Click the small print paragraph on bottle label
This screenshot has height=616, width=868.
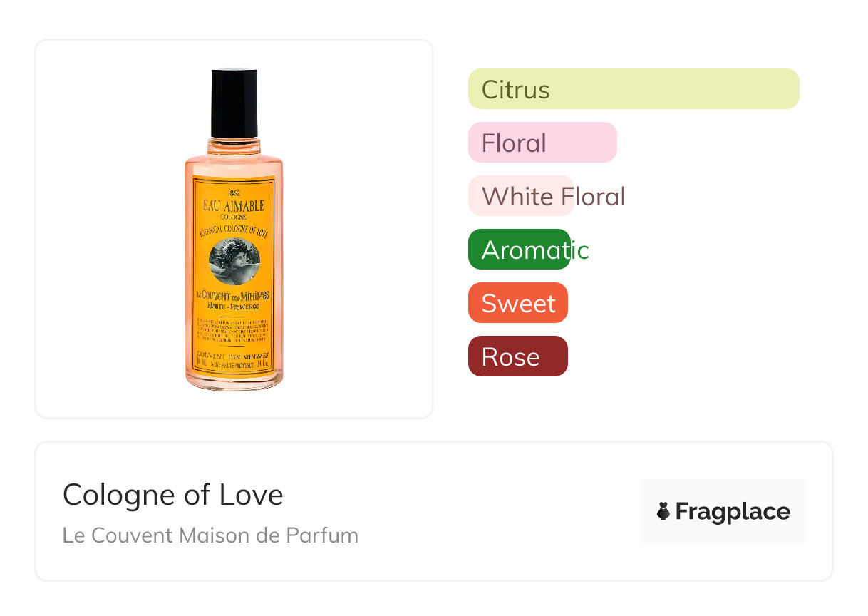point(233,332)
